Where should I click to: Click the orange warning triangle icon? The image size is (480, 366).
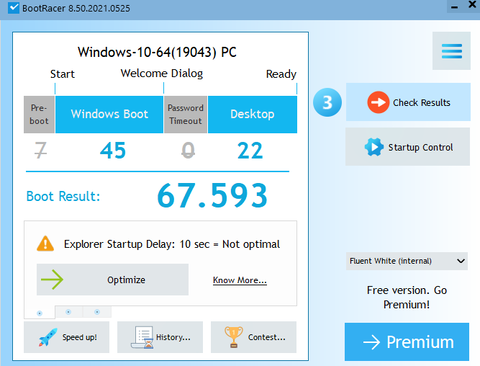click(45, 243)
